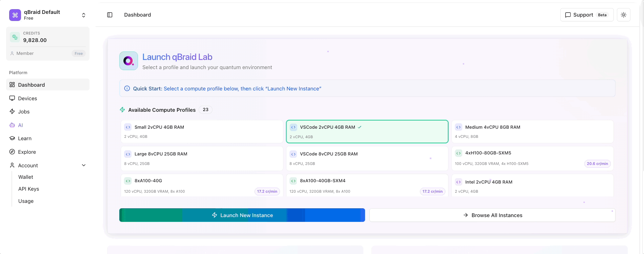Select the Intel 2vCPU 4GB RAM profile
The height and width of the screenshot is (254, 644).
[532, 186]
